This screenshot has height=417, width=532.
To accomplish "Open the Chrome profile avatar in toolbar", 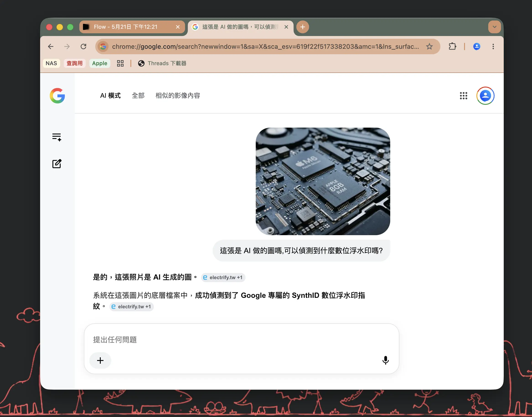I will pyautogui.click(x=477, y=46).
